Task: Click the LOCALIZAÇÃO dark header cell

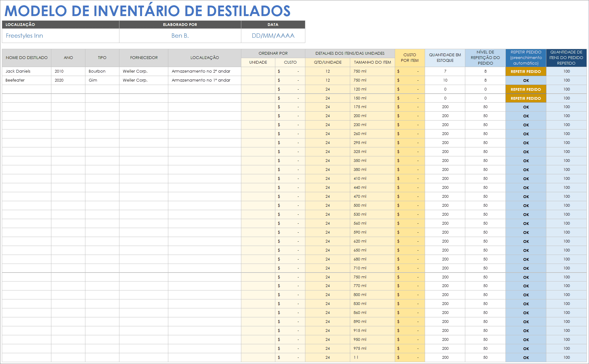Action: click(x=61, y=24)
